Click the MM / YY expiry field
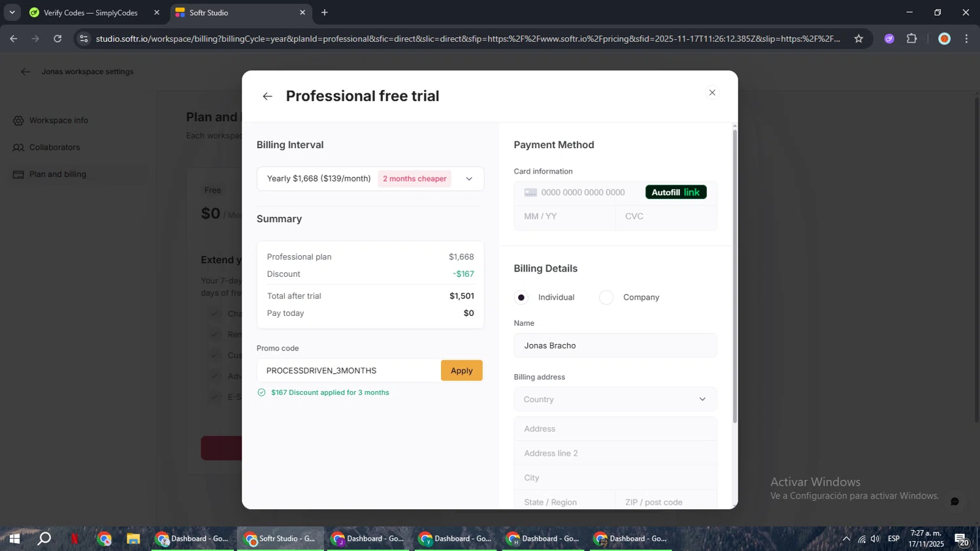This screenshot has width=980, height=551. point(564,217)
